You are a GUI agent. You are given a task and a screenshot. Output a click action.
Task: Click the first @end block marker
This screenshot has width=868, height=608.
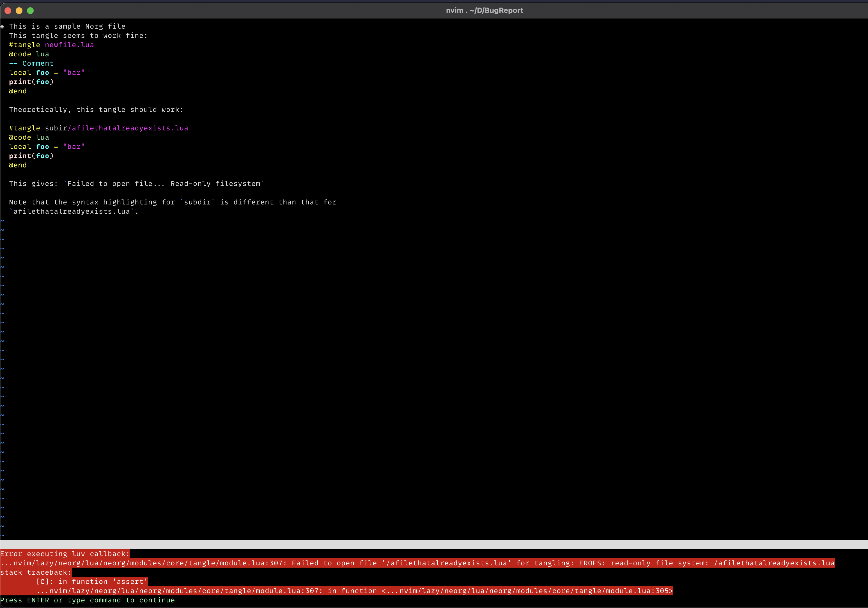[17, 91]
